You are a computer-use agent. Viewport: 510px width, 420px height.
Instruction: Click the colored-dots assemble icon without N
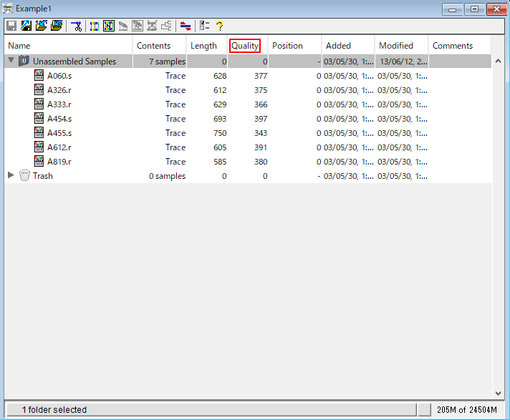point(95,26)
